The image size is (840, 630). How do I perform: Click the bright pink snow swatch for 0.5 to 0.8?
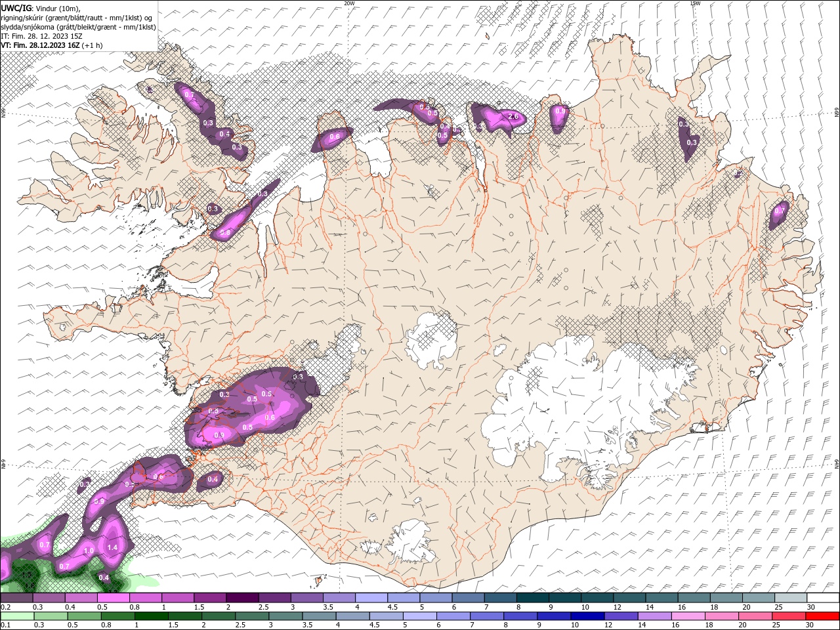coord(113,598)
